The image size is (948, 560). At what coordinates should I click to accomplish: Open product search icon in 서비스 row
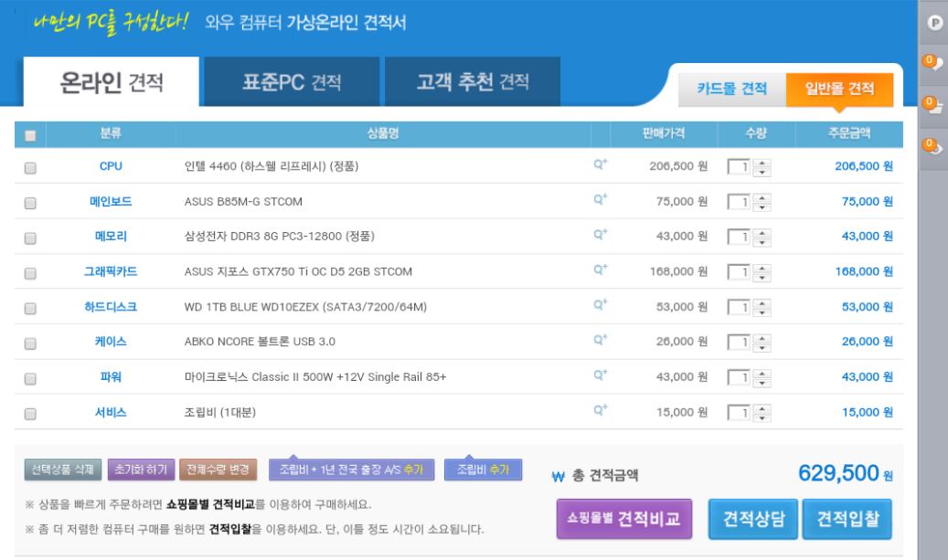click(600, 409)
